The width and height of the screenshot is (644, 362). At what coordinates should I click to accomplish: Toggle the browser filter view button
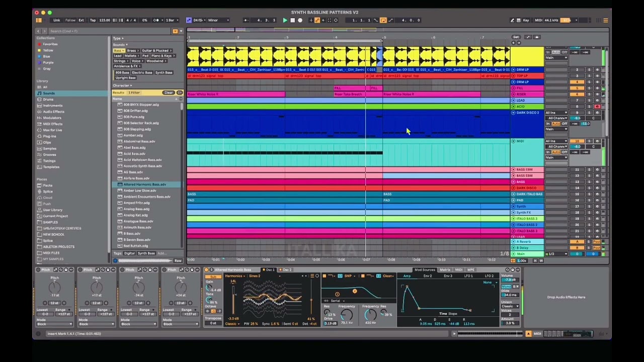click(x=175, y=31)
